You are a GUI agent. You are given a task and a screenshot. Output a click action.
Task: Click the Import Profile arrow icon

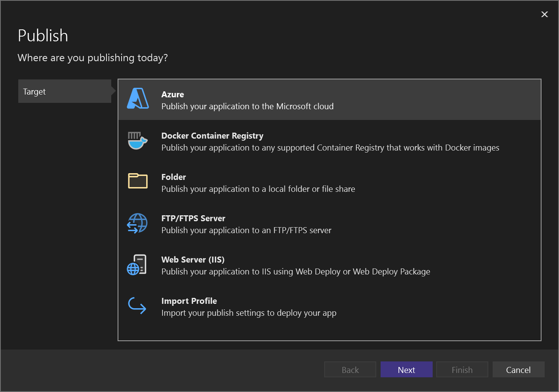click(137, 306)
